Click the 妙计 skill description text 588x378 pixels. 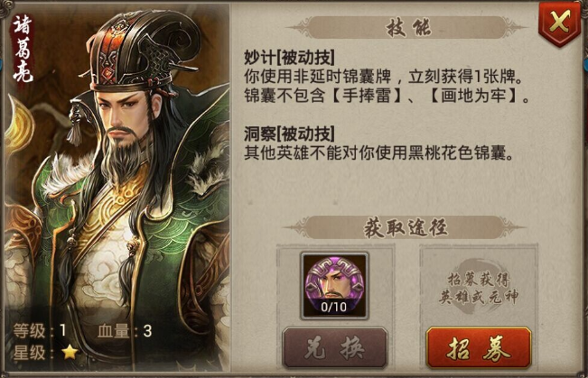click(x=387, y=87)
